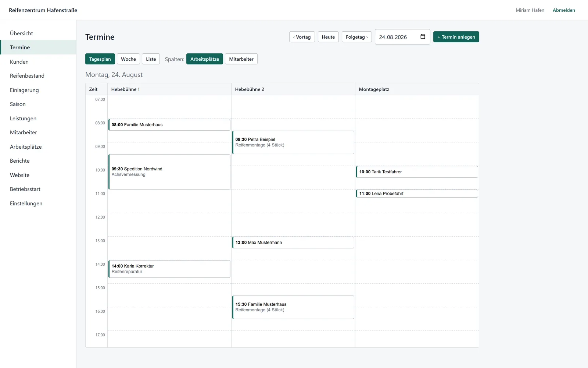Click the date field 24.08.2026
This screenshot has height=368, width=588.
(x=402, y=37)
